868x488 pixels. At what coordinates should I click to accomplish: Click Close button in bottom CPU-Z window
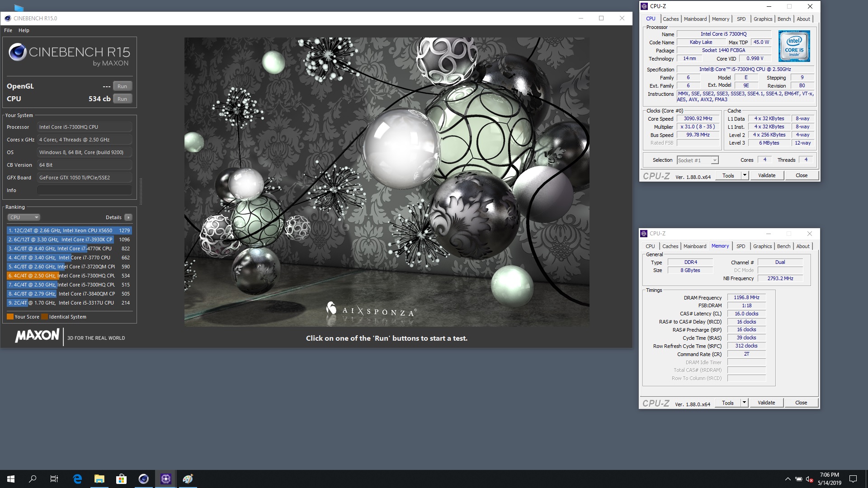click(x=801, y=403)
